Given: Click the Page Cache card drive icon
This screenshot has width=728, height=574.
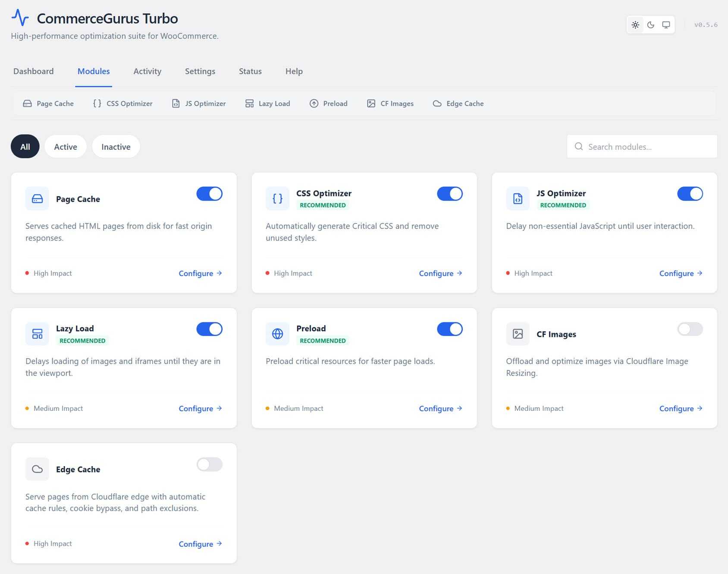Looking at the screenshot, I should point(37,199).
